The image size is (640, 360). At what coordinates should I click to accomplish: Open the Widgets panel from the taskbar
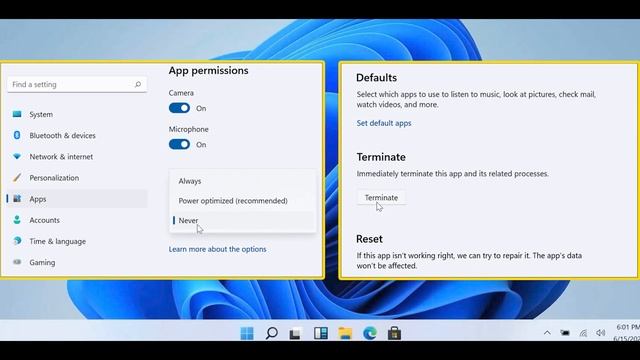coord(321,333)
